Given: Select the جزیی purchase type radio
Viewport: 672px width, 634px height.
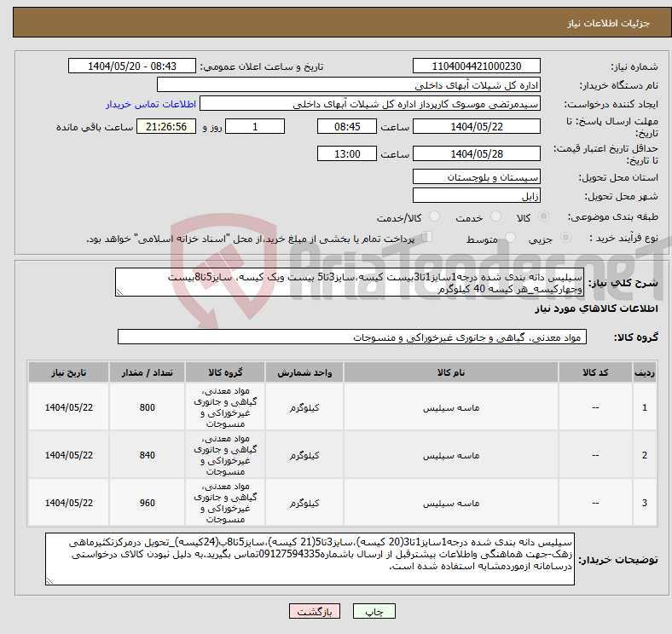Looking at the screenshot, I should click(x=565, y=237).
